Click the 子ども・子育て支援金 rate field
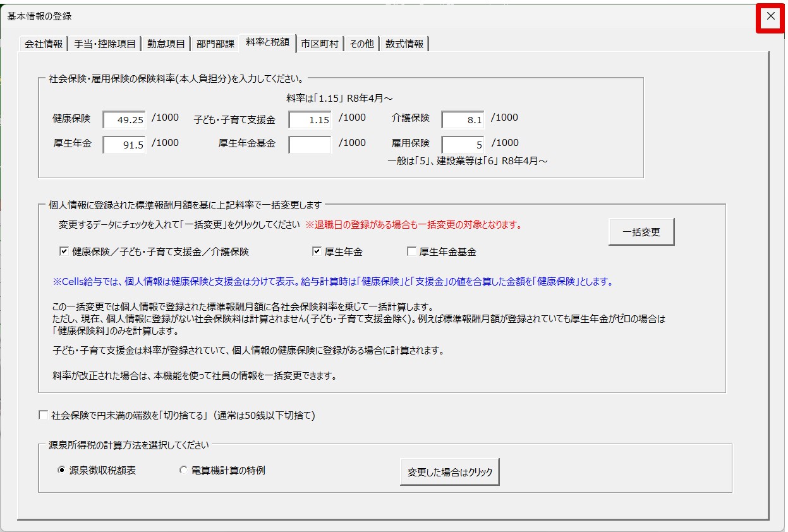Image resolution: width=788 pixels, height=532 pixels. [x=310, y=119]
